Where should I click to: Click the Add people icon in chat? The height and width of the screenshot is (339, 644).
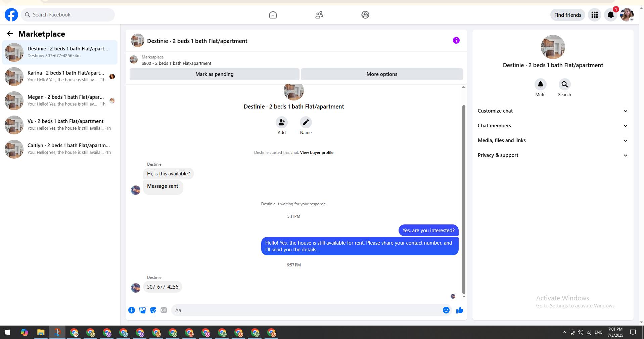(282, 122)
